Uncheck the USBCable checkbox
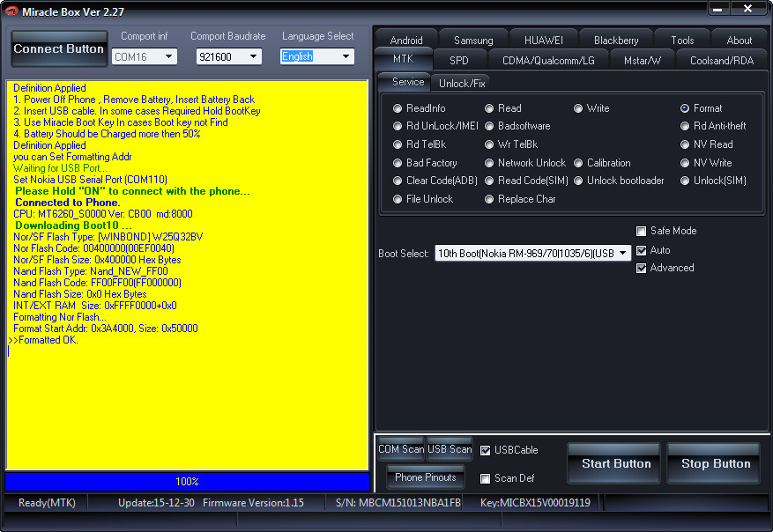 coord(486,450)
